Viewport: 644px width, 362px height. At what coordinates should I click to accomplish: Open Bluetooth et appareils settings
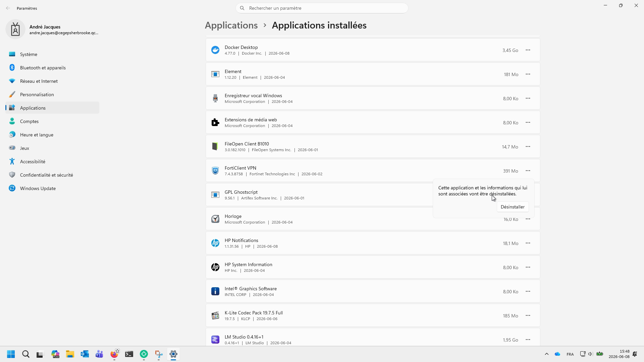tap(52, 68)
